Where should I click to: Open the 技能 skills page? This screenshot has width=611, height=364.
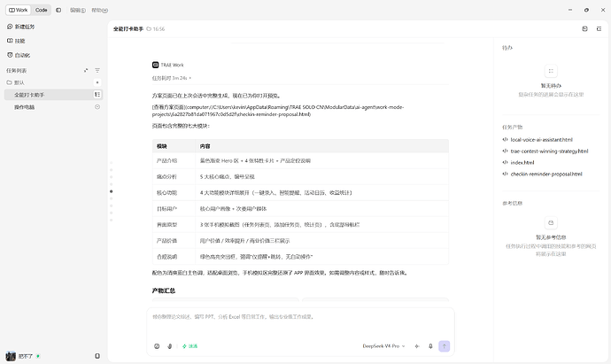(x=16, y=41)
